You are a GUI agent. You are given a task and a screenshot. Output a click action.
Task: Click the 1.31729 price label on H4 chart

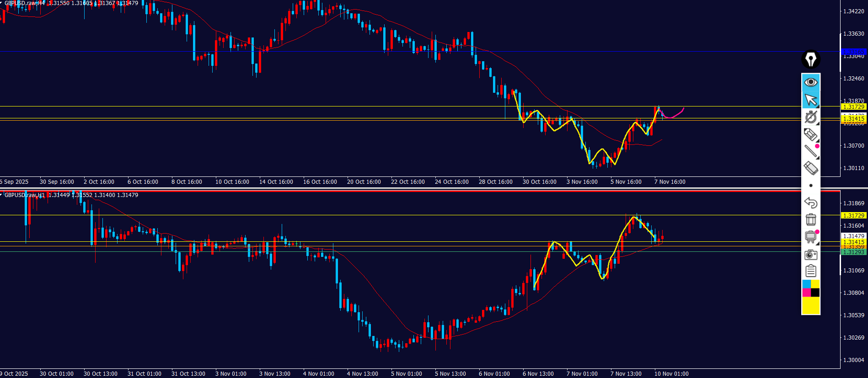click(x=853, y=106)
